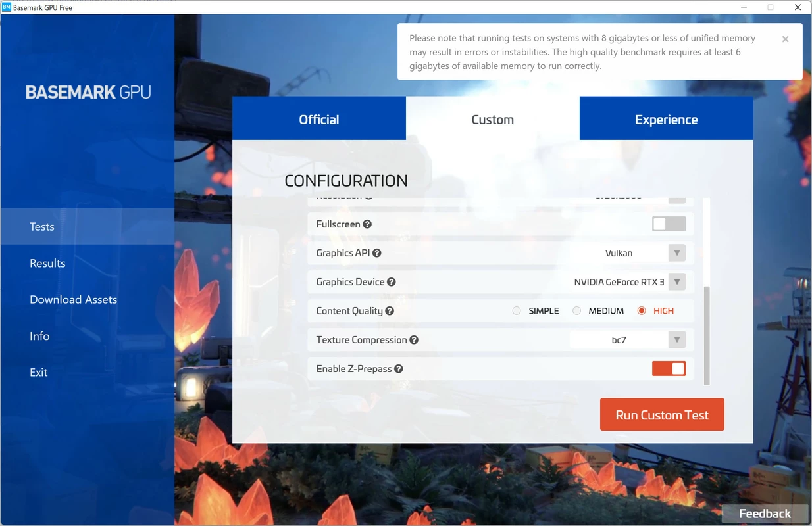Viewport: 812px width, 526px height.
Task: Open Tests in the sidebar
Action: click(x=88, y=226)
